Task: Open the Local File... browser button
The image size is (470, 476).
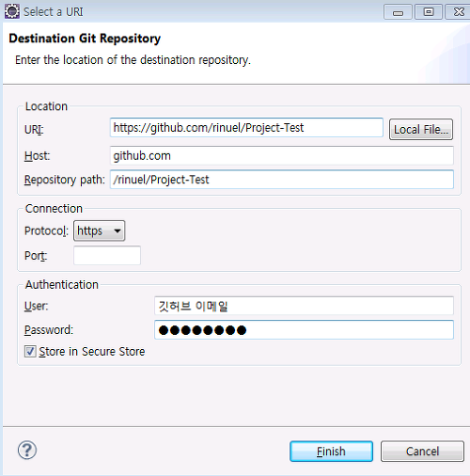Action: click(421, 129)
